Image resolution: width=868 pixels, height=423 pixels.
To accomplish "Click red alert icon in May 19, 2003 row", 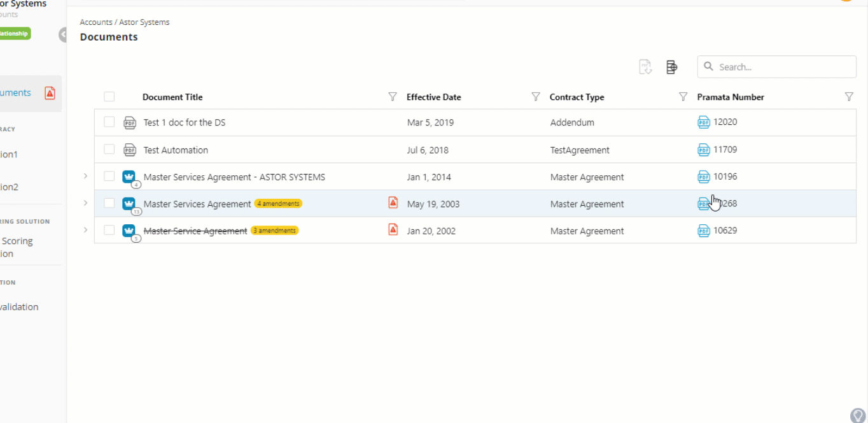I will (393, 203).
